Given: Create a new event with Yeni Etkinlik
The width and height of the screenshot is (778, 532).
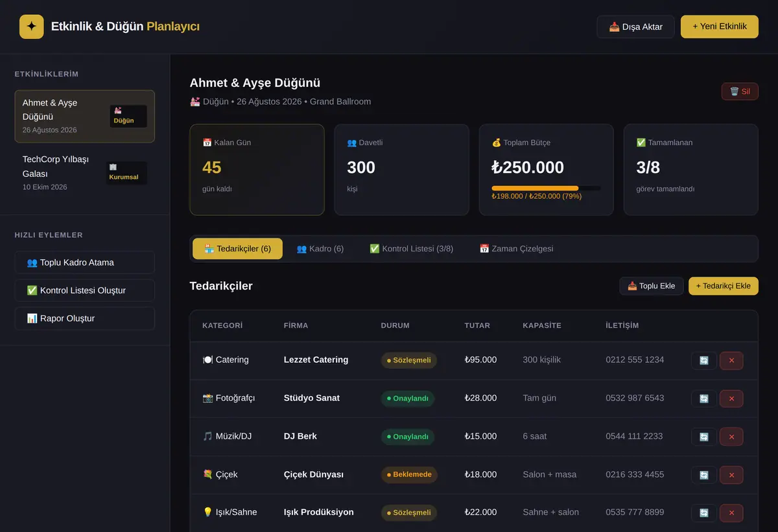Looking at the screenshot, I should tap(720, 27).
